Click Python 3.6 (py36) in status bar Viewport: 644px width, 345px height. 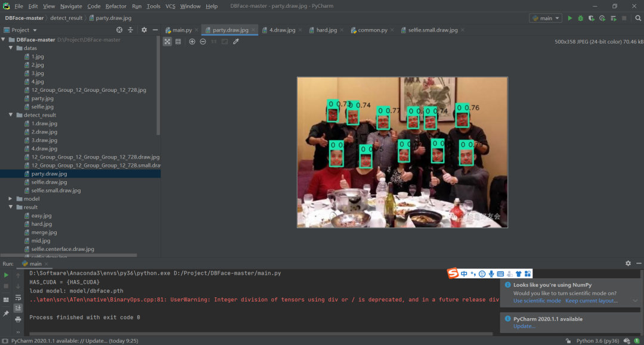pos(596,340)
